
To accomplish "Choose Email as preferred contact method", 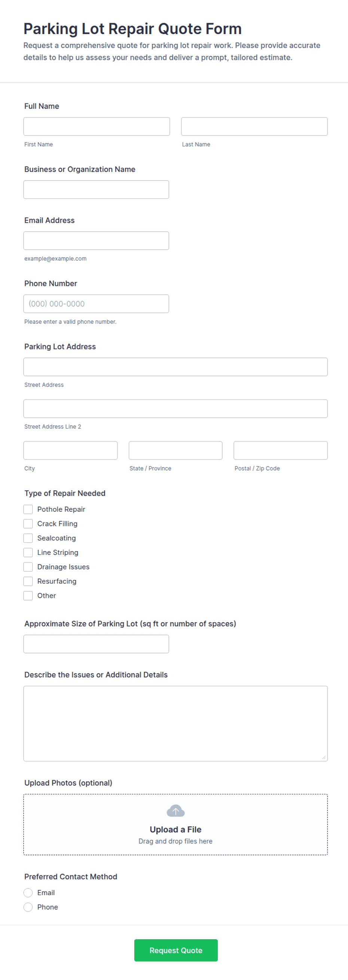I will click(28, 892).
